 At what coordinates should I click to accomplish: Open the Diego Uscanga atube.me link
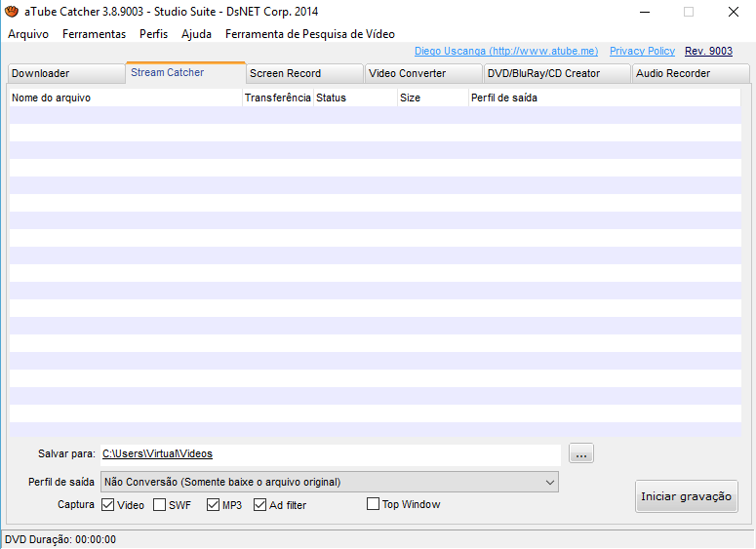click(x=506, y=51)
